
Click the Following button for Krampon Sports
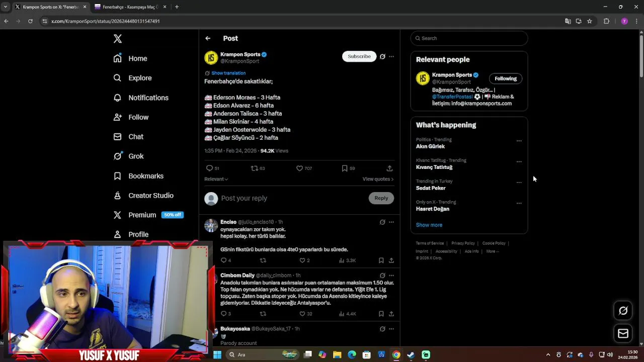506,78
